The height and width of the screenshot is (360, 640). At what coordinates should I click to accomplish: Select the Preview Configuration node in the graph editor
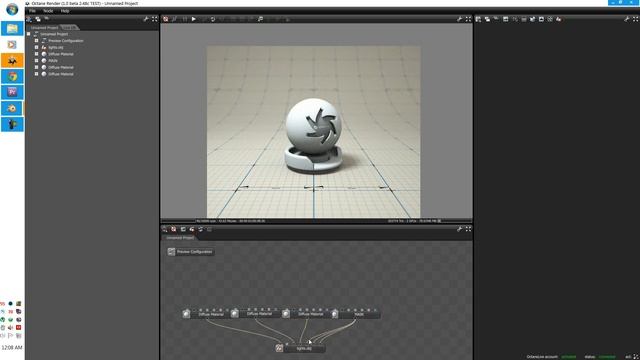click(x=191, y=252)
